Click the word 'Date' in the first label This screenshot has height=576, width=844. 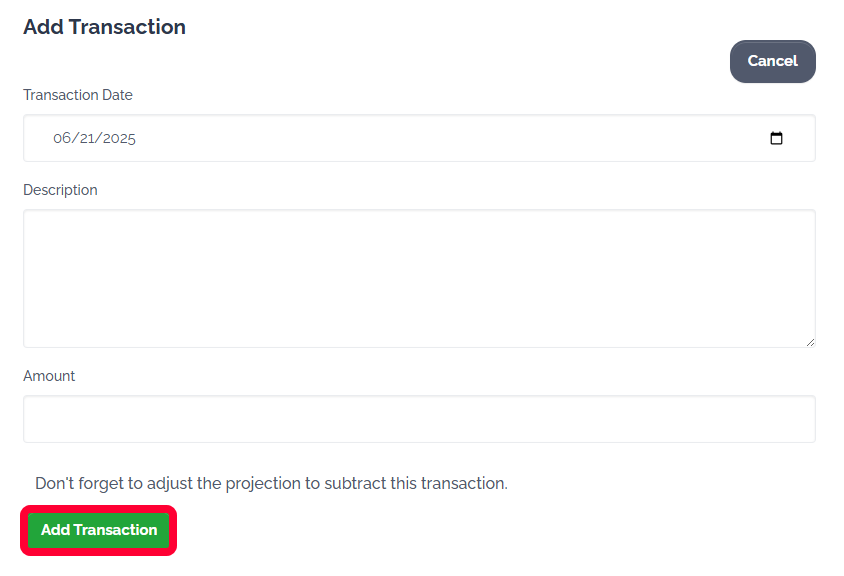(x=115, y=95)
